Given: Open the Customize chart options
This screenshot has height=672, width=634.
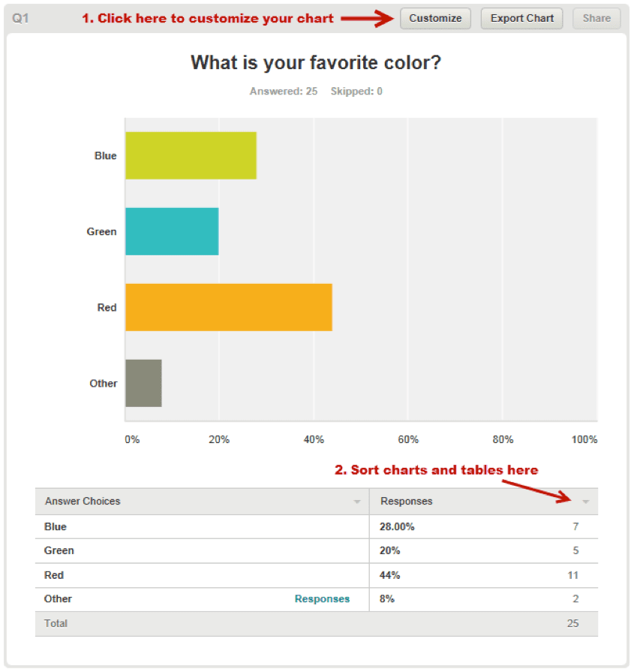Looking at the screenshot, I should [435, 19].
